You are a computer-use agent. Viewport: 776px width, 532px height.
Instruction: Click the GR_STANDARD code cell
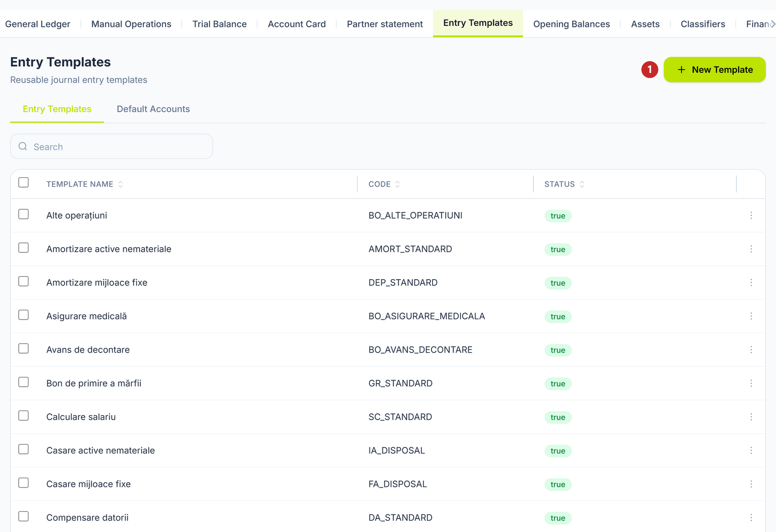(x=400, y=383)
